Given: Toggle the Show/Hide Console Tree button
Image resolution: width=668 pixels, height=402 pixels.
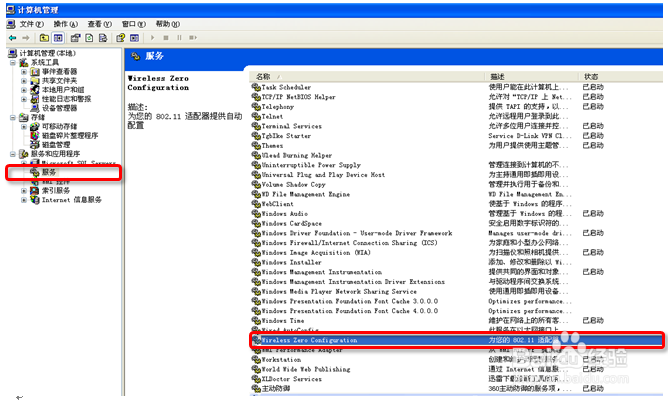Looking at the screenshot, I should (58, 38).
